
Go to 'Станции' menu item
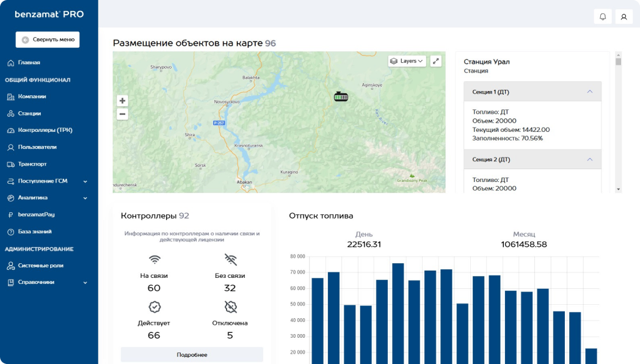coord(29,113)
